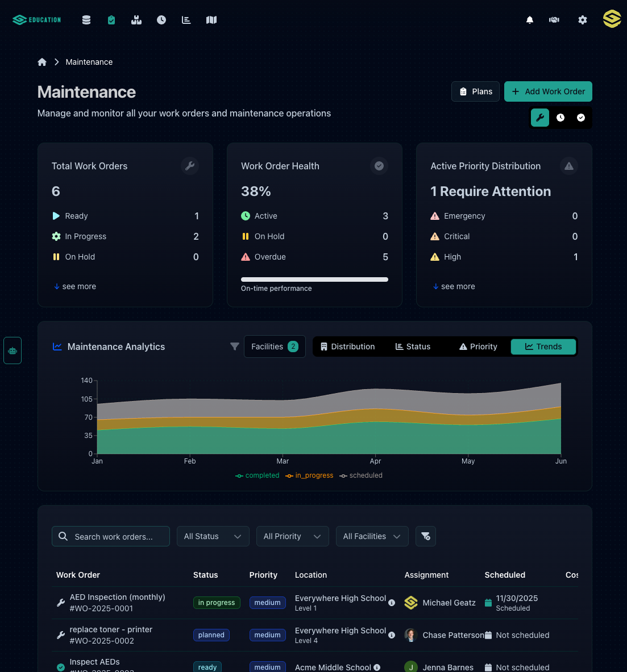Open the robot assistant icon on the left edge

pos(12,350)
